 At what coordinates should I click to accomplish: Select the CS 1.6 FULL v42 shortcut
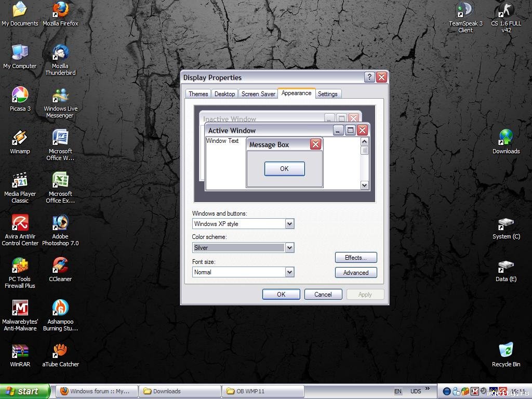click(x=506, y=17)
